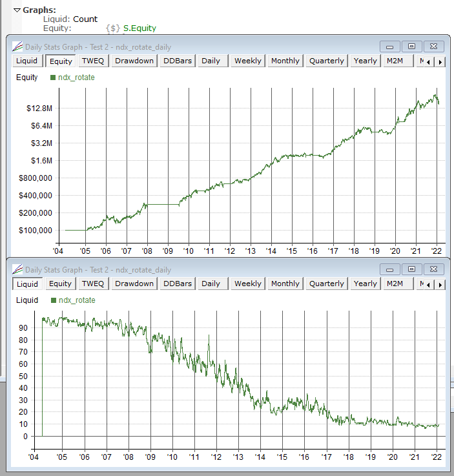This screenshot has height=476, width=454.
Task: Click the feather icon in the Equity graph title bar
Action: [x=17, y=47]
